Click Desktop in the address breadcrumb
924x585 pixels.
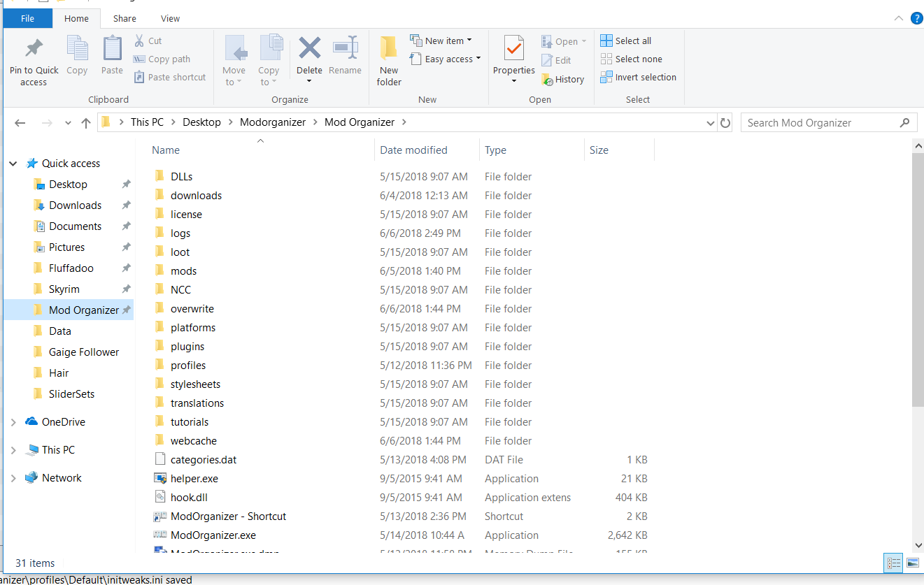point(201,122)
